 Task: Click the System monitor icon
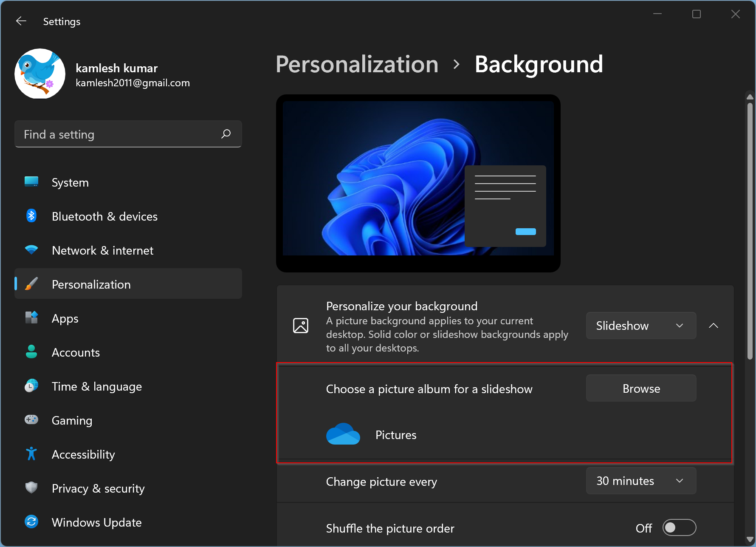[31, 182]
